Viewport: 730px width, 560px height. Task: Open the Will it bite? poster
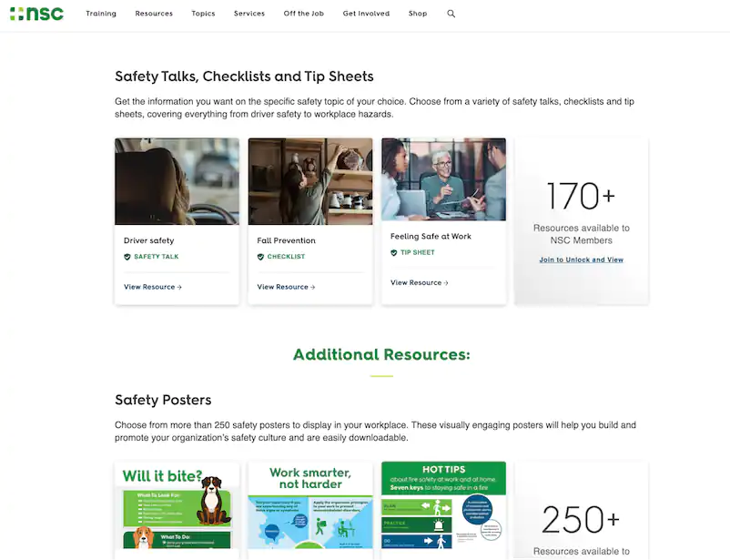click(x=177, y=510)
